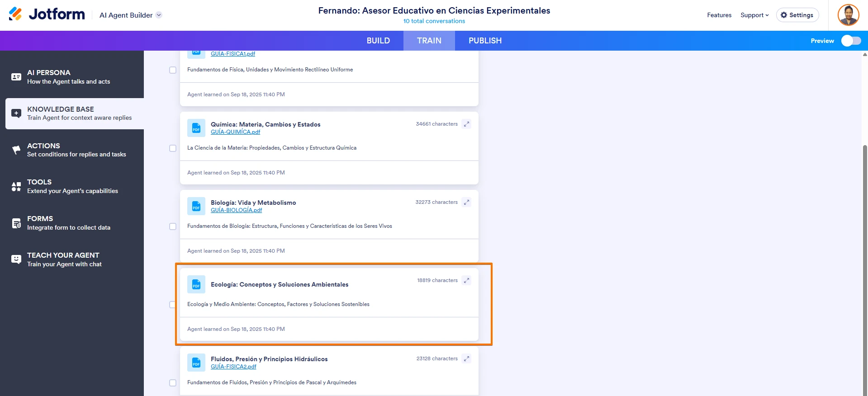Open the Knowledge Base panel icon
This screenshot has width=868, height=396.
(15, 113)
